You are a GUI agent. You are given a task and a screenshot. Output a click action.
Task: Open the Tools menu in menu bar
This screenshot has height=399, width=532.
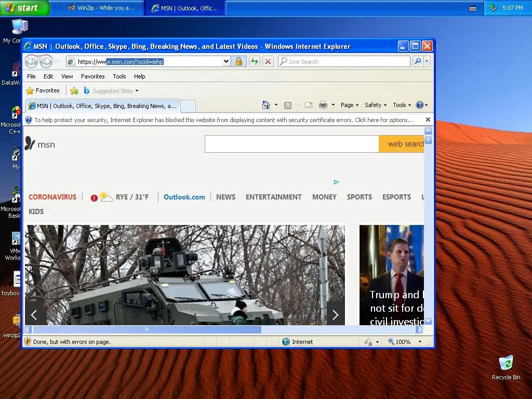(x=119, y=76)
